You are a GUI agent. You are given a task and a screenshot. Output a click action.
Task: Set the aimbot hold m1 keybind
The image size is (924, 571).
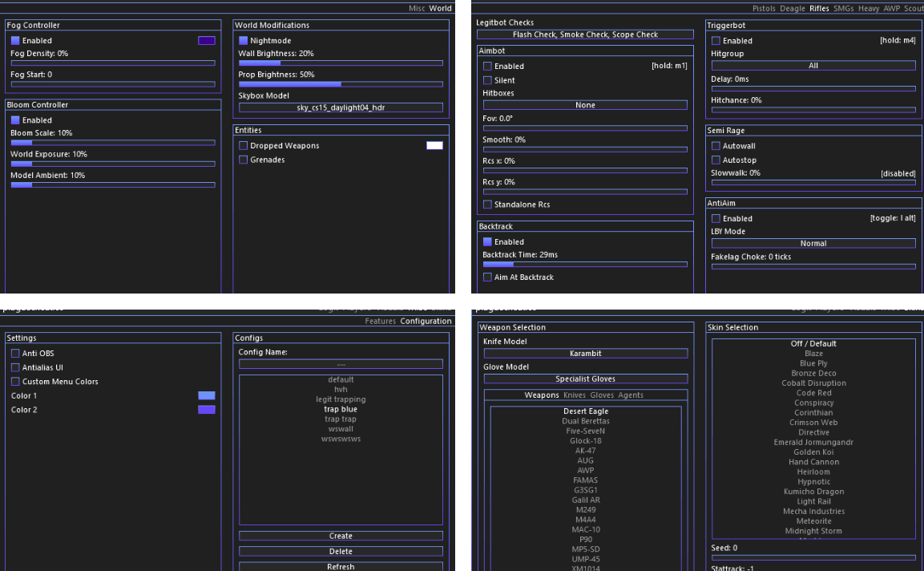(669, 66)
